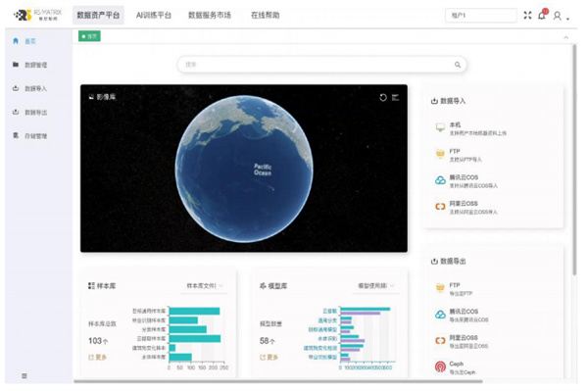
Task: Open the 首页 sidebar item
Action: tap(30, 41)
